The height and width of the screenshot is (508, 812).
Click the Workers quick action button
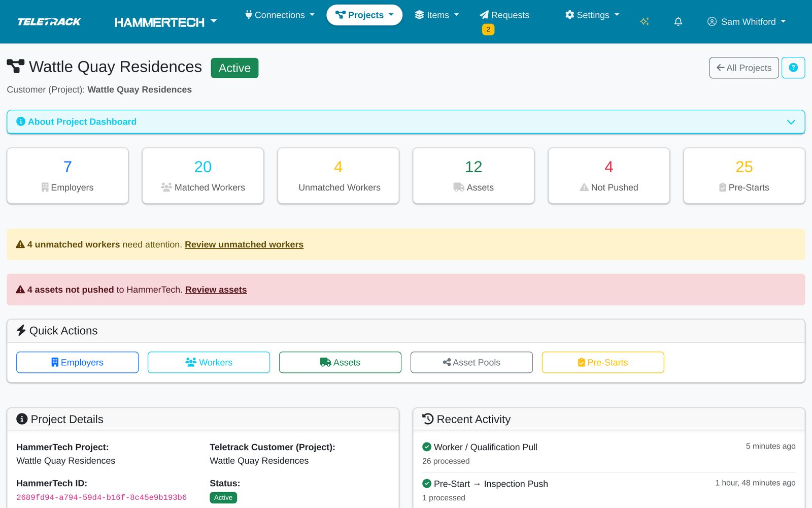tap(209, 362)
